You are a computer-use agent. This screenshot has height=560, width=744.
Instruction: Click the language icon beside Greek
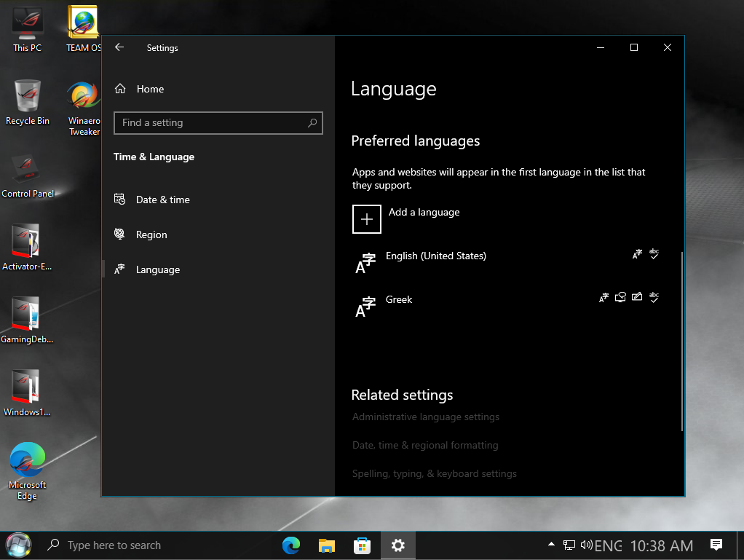[x=365, y=307]
